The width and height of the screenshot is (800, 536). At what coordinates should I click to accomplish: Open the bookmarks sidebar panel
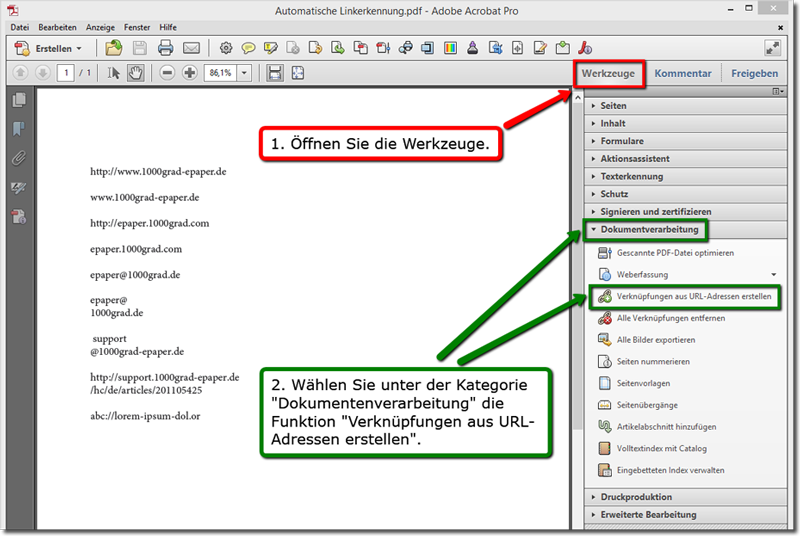19,129
